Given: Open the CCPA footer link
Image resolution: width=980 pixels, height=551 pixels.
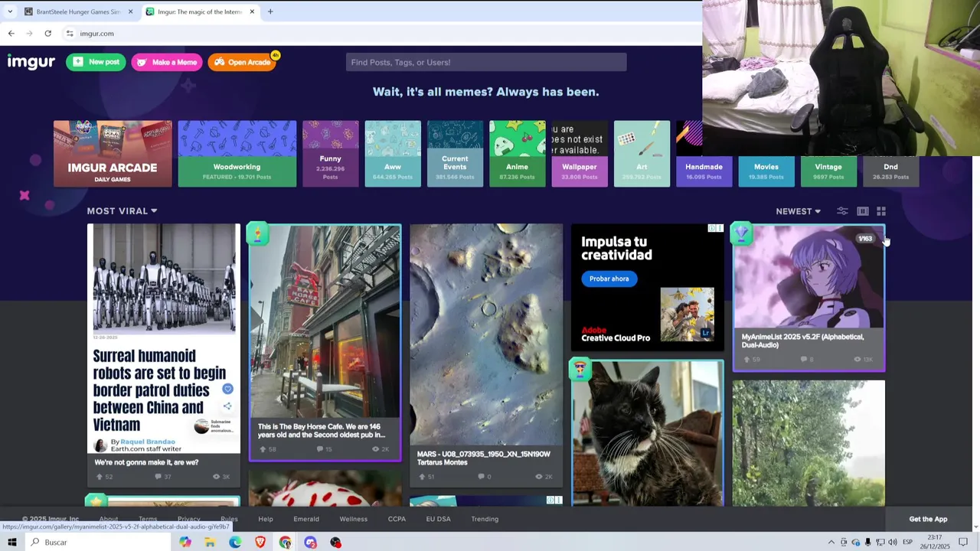Looking at the screenshot, I should (x=397, y=519).
